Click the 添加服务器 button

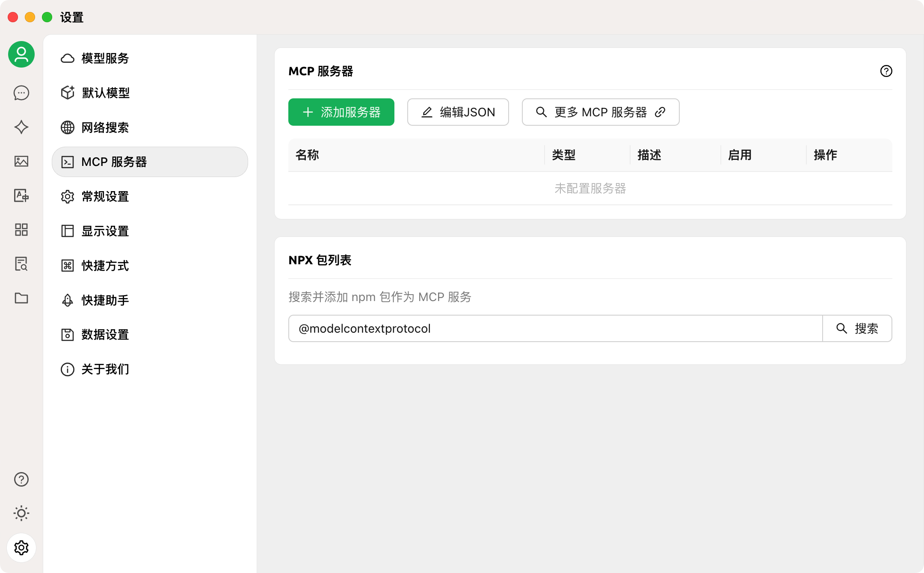pyautogui.click(x=341, y=112)
